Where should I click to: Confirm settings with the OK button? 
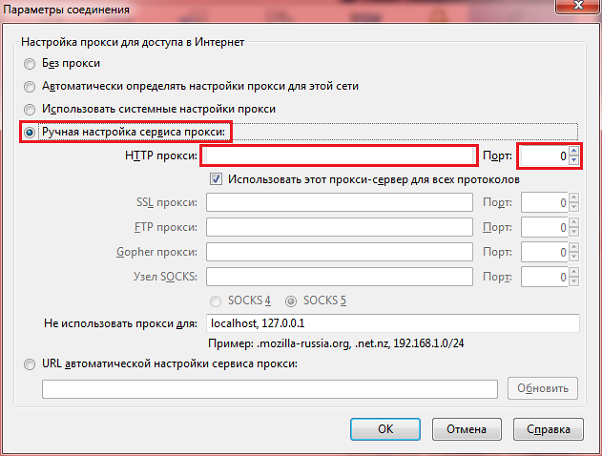385,429
